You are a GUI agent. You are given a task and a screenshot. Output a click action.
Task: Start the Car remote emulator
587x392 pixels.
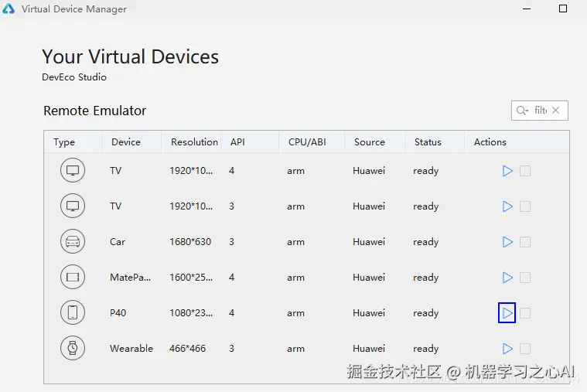pyautogui.click(x=507, y=242)
